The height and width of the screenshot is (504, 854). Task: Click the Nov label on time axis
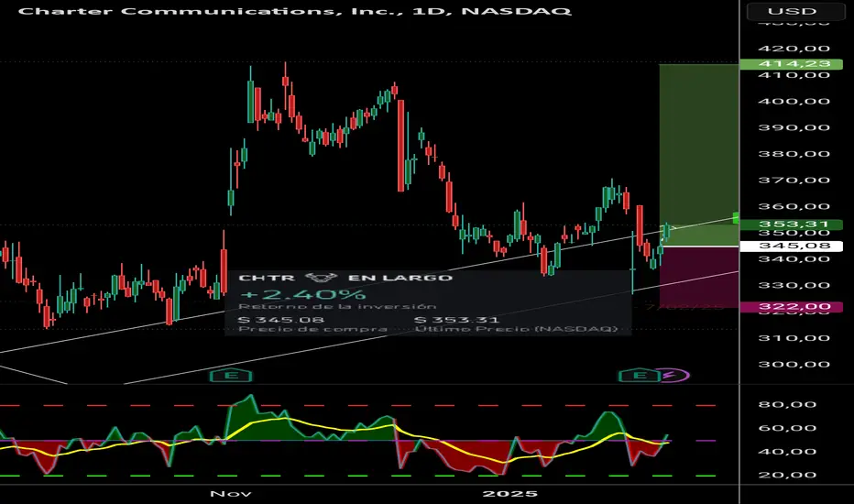[231, 494]
